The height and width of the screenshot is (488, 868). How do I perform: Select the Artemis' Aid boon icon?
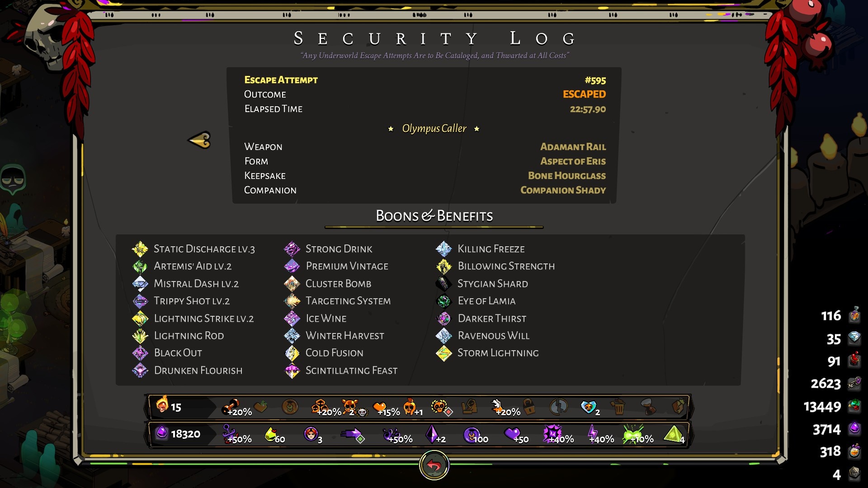[140, 266]
